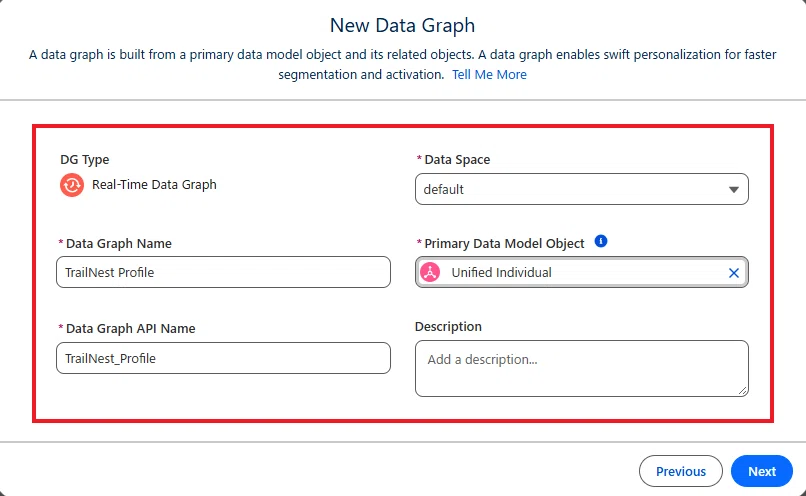The image size is (806, 496).
Task: Clear the Unified Individual selection with X
Action: click(734, 273)
